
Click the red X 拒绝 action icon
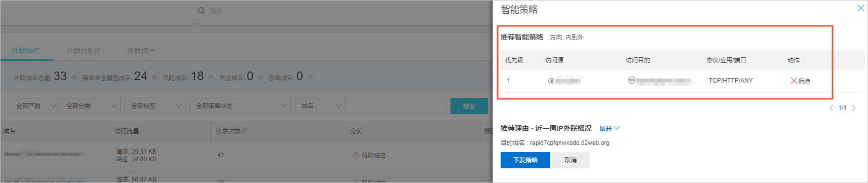tap(794, 81)
